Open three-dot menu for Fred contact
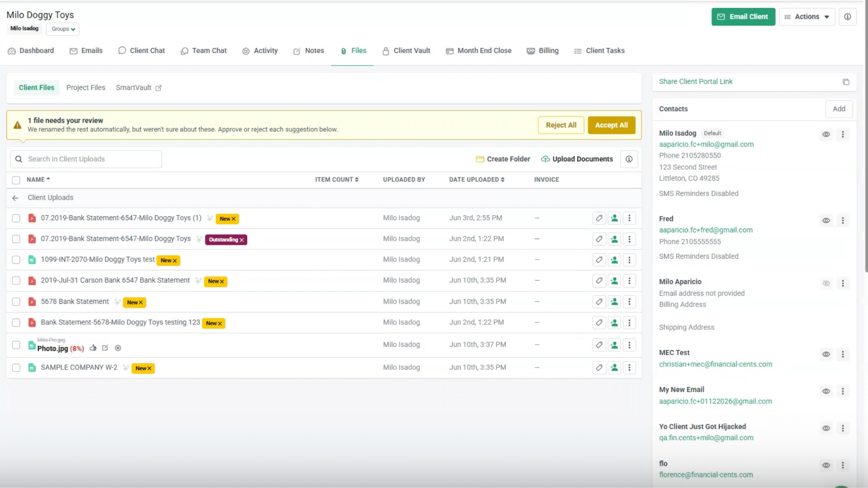Image resolution: width=868 pixels, height=488 pixels. (843, 221)
